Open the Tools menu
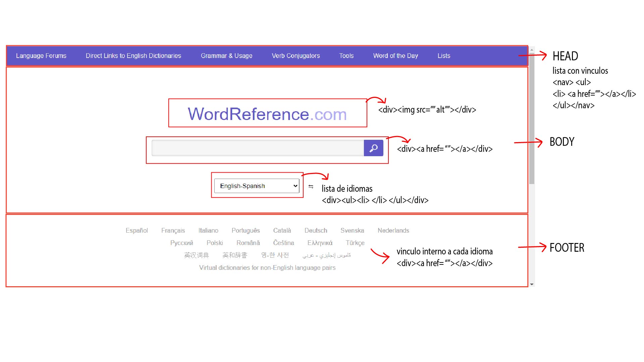This screenshot has width=644, height=362. (346, 56)
